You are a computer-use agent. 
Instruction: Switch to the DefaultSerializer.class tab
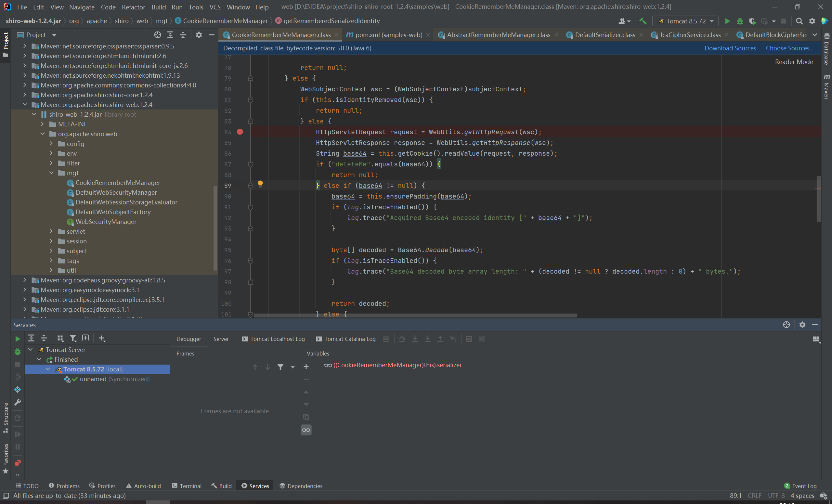[604, 35]
